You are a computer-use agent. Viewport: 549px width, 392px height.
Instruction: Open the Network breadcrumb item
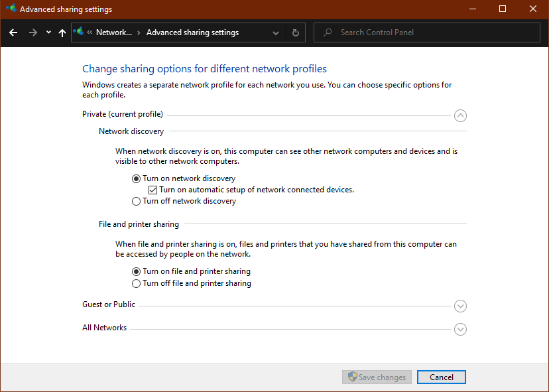(x=113, y=32)
